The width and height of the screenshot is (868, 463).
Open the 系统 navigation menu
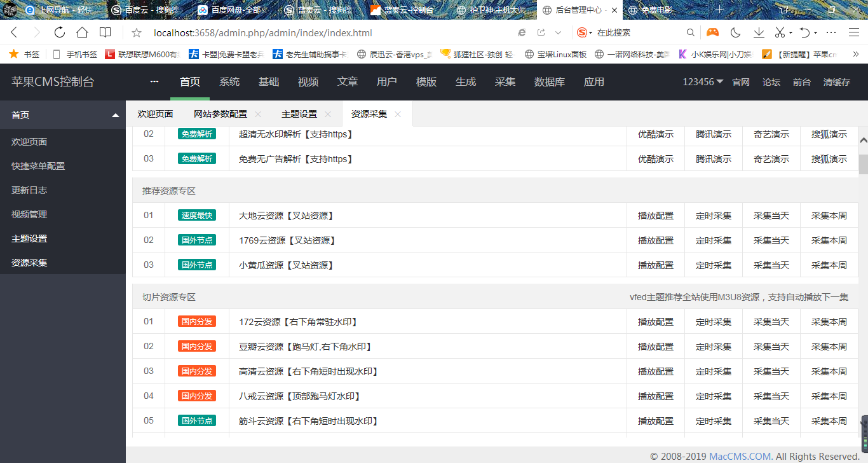pos(229,81)
